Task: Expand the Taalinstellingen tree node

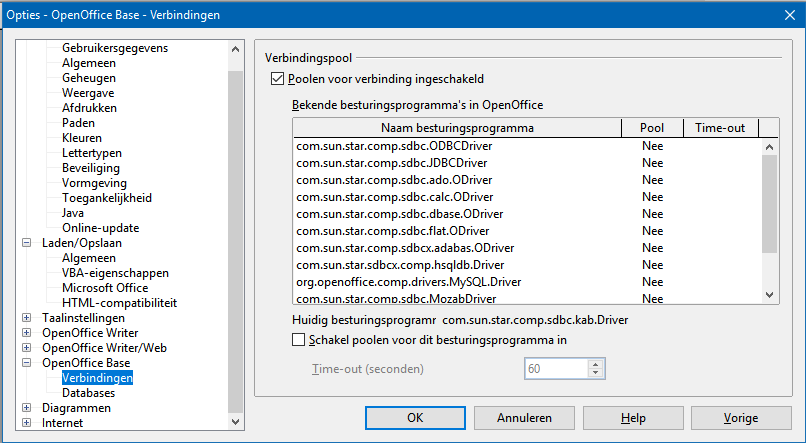Action: [x=27, y=318]
